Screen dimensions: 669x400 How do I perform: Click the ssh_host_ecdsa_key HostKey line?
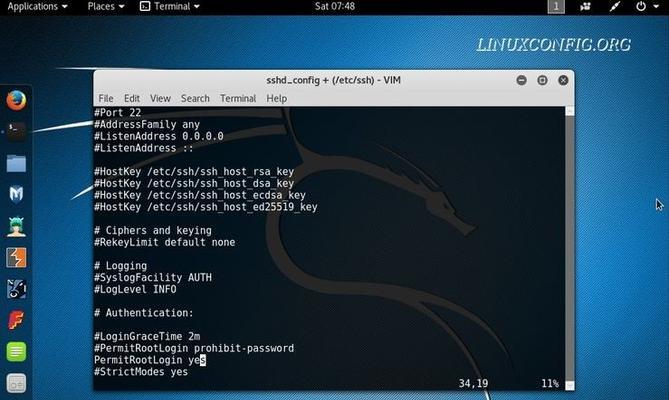tap(200, 195)
